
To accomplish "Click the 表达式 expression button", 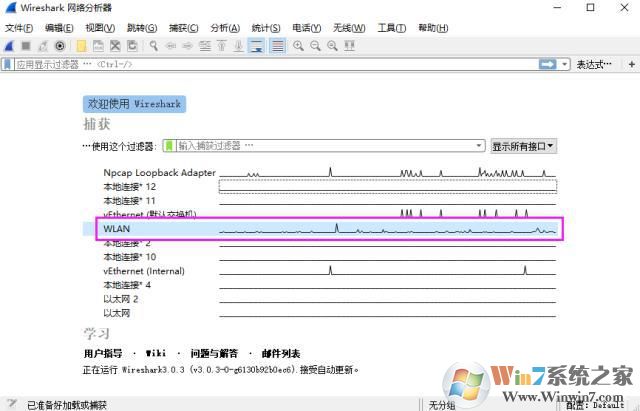I will (594, 64).
